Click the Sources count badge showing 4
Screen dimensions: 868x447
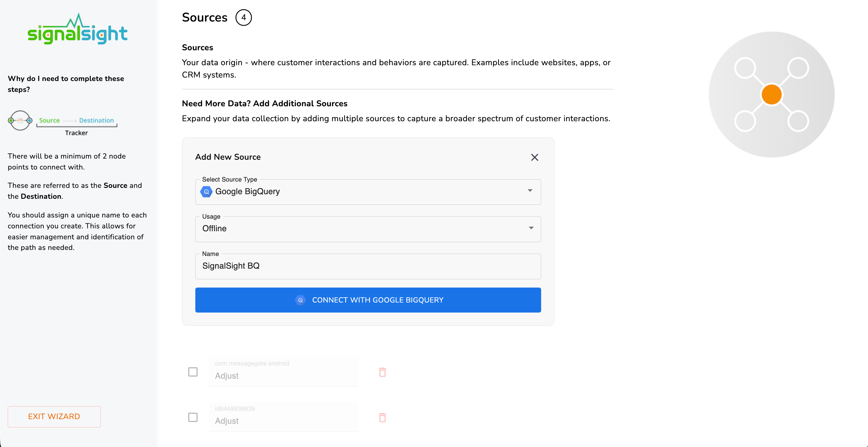tap(244, 18)
